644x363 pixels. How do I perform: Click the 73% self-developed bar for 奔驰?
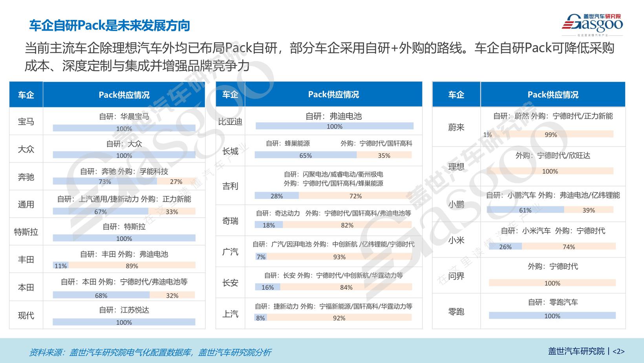(x=104, y=181)
